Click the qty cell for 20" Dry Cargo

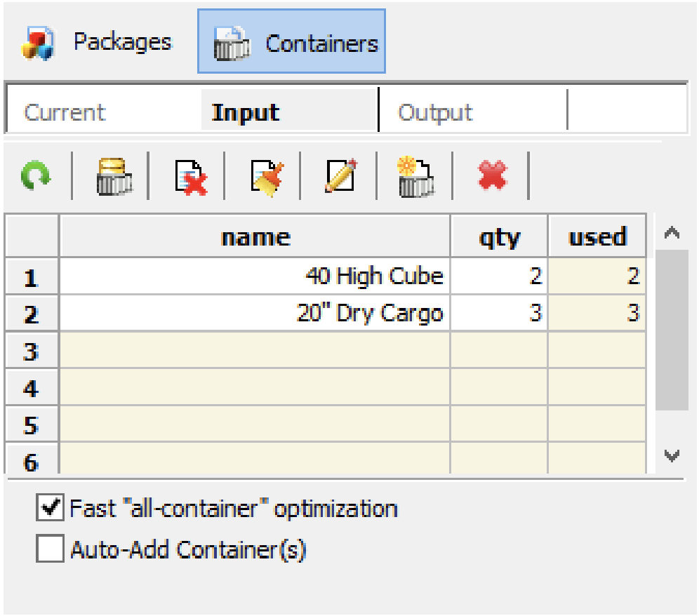pyautogui.click(x=498, y=313)
